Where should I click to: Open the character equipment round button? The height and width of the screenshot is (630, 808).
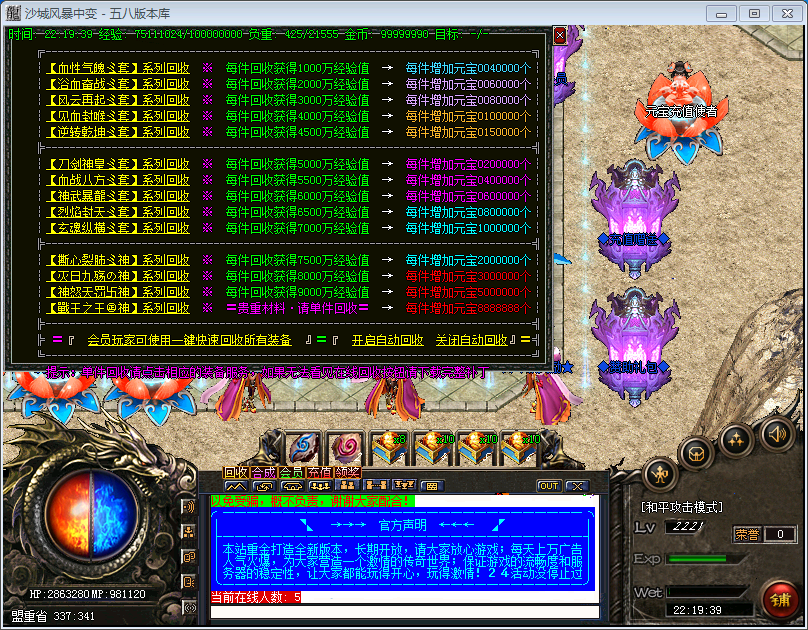661,473
